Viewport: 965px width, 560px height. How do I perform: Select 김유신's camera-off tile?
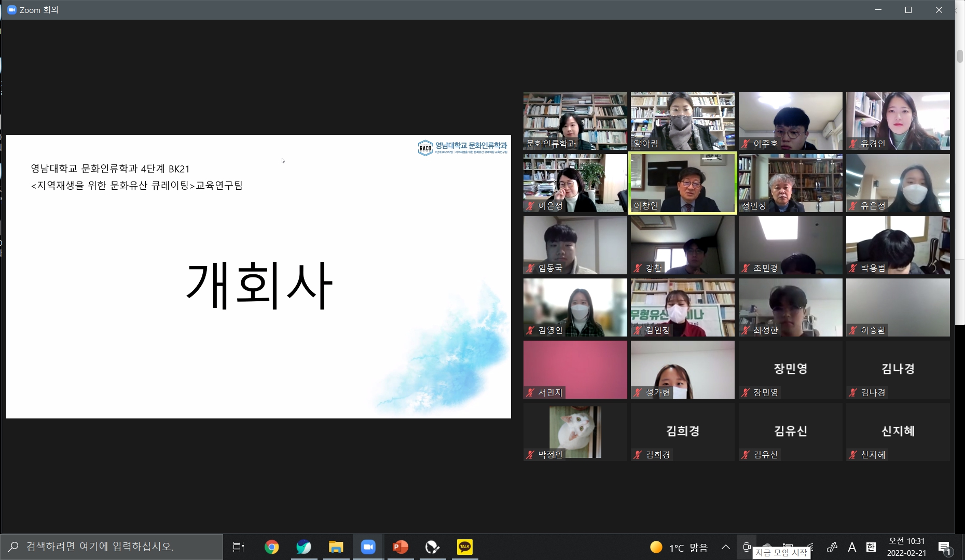(790, 432)
